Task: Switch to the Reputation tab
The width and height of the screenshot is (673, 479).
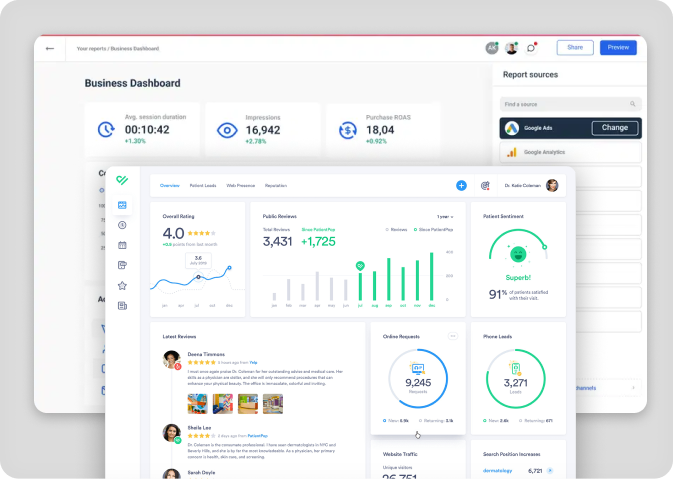Action: pyautogui.click(x=276, y=185)
